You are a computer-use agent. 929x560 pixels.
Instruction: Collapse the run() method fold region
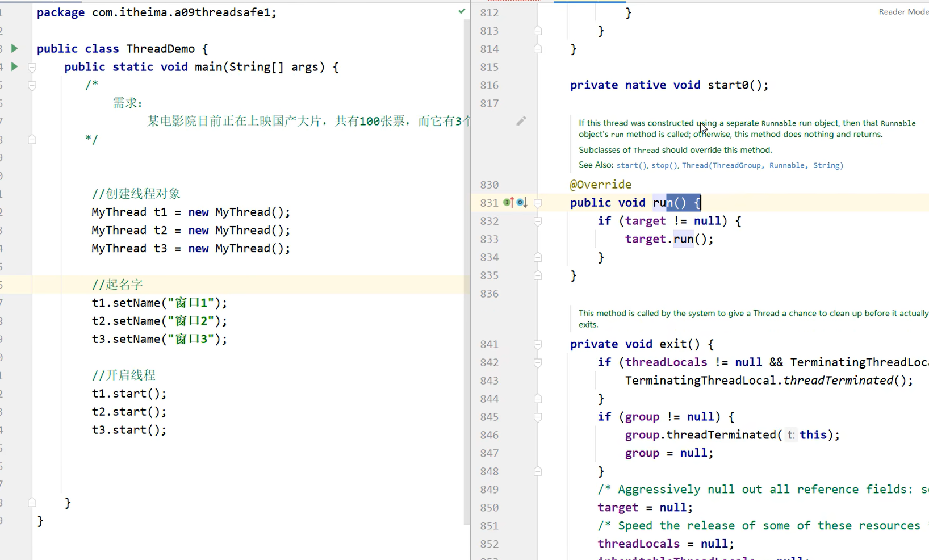coord(538,202)
